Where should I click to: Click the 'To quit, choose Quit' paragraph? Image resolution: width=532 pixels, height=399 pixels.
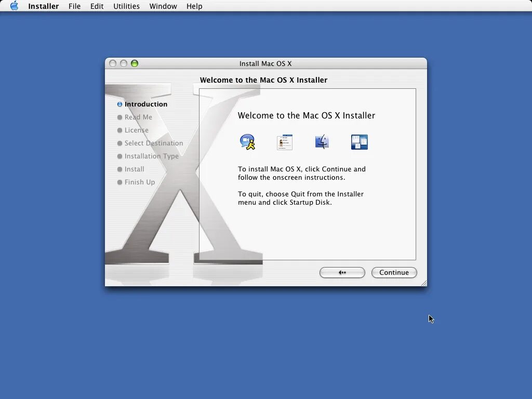coord(301,198)
